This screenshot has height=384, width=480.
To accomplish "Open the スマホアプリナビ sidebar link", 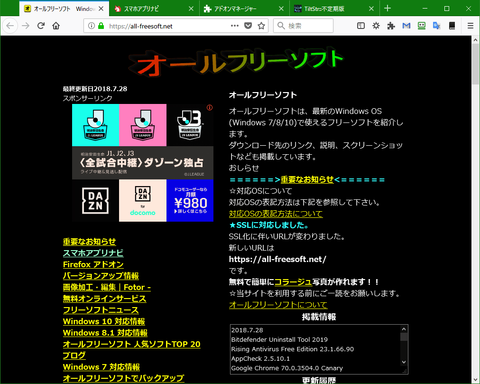I will pyautogui.click(x=93, y=253).
